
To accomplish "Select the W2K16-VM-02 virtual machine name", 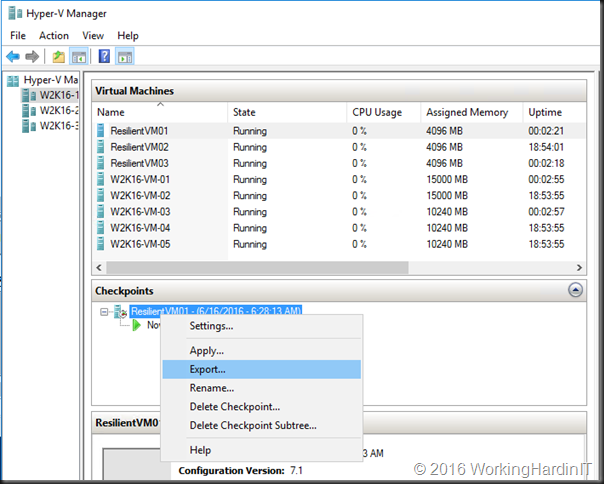I will [140, 196].
